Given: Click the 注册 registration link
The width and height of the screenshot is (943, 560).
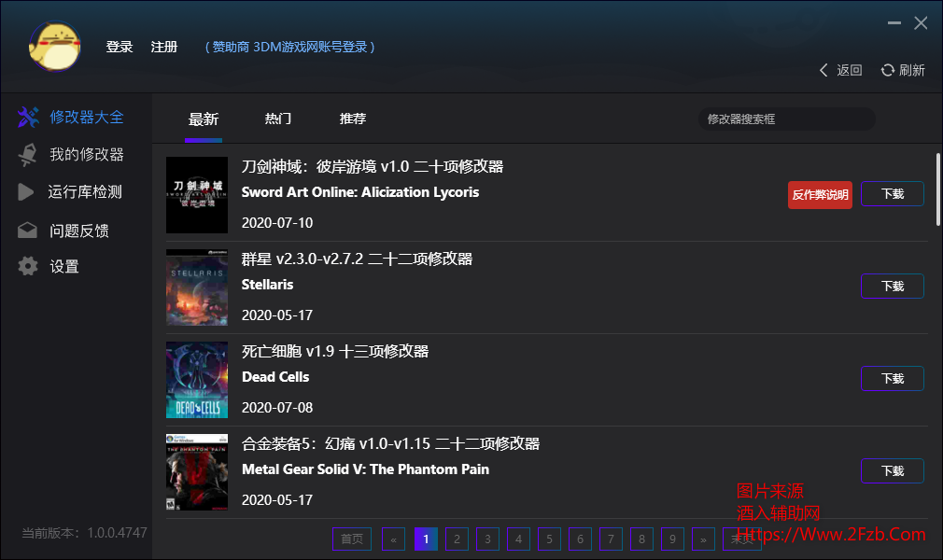Looking at the screenshot, I should click(164, 47).
